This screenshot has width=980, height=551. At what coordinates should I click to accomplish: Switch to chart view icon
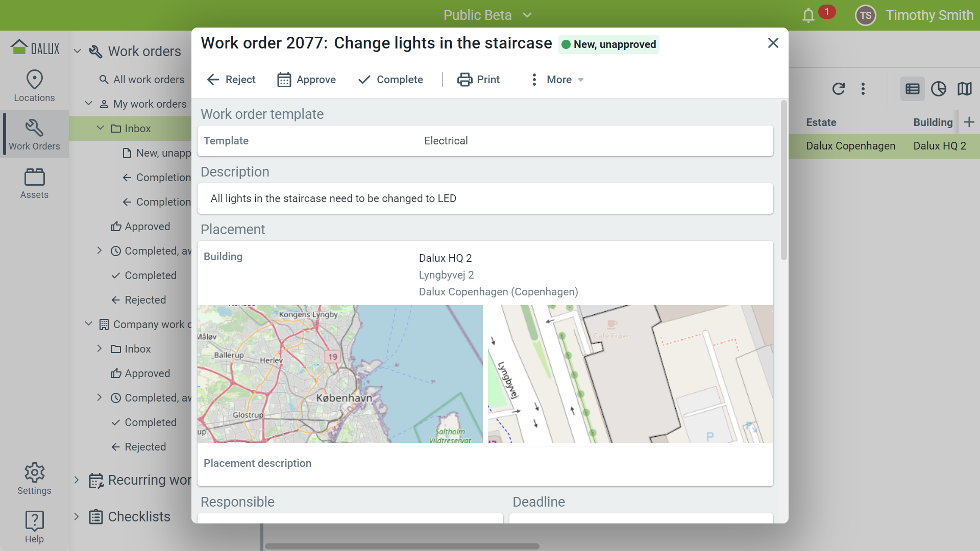click(x=938, y=89)
